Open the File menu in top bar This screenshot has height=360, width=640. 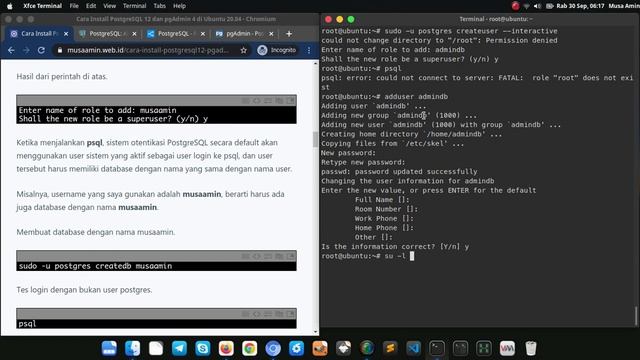74,6
